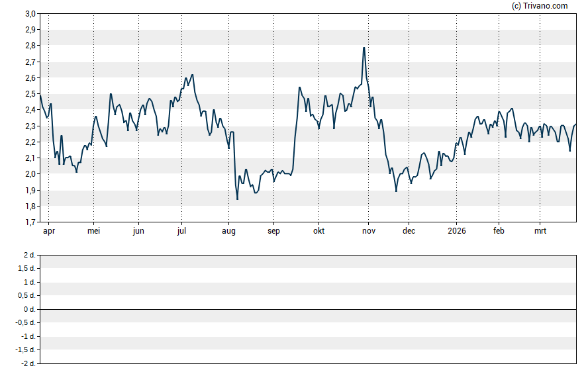Click the '-2 d.' label in the lower chart
This screenshot has height=374, width=588.
[26, 364]
